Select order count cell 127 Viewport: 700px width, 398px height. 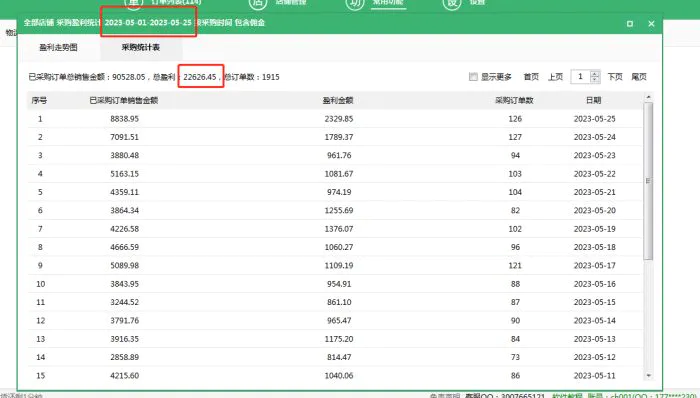point(515,137)
